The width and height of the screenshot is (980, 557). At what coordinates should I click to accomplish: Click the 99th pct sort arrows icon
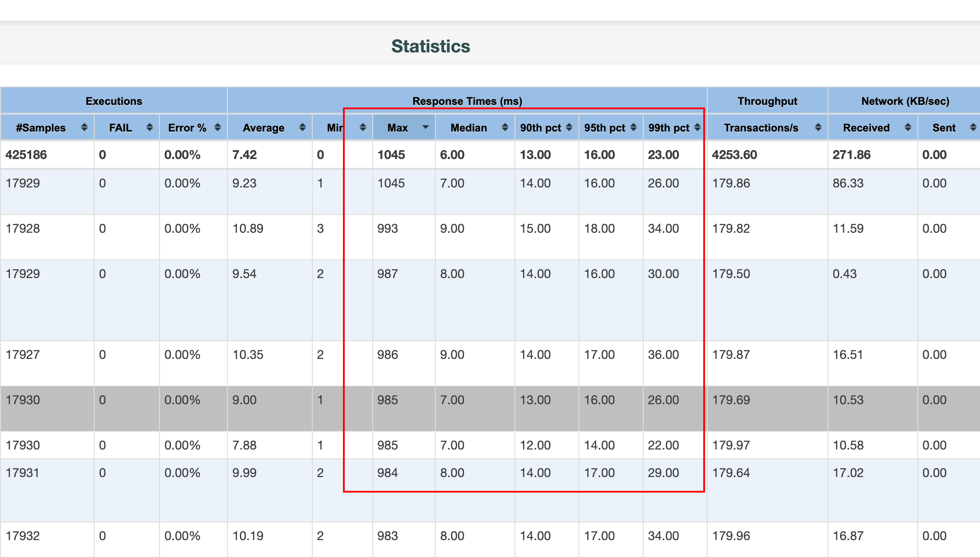coord(697,127)
